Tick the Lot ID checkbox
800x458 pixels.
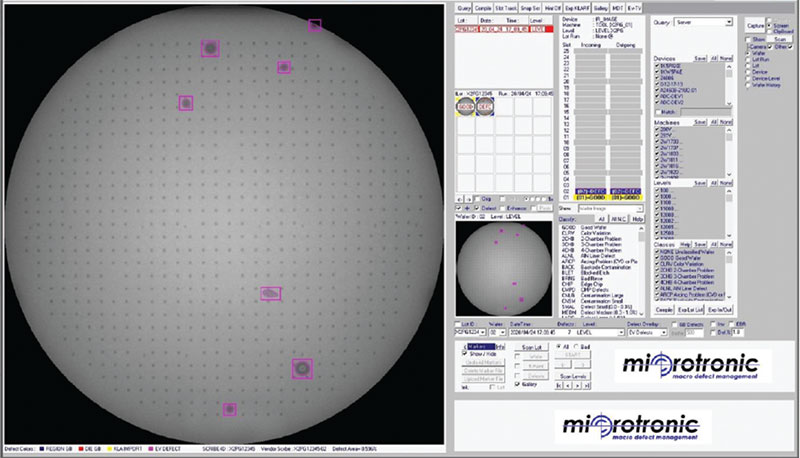click(x=458, y=324)
